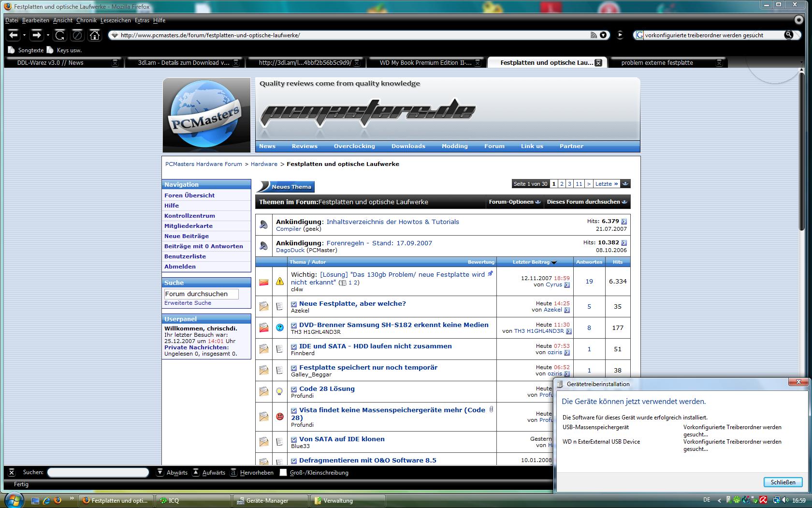Screen dimensions: 812x508
Task: Click the announcement icon of 'Forenregeln' row
Action: click(x=263, y=246)
